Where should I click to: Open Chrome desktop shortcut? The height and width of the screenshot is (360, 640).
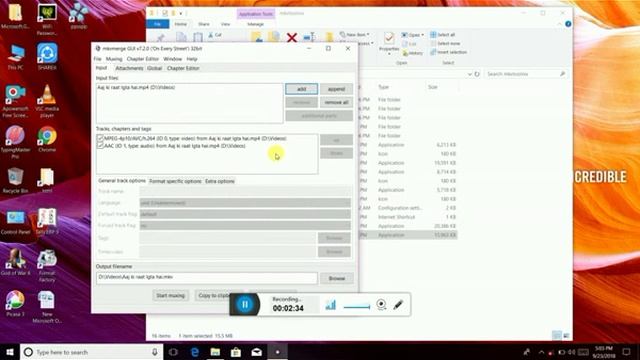point(47,140)
